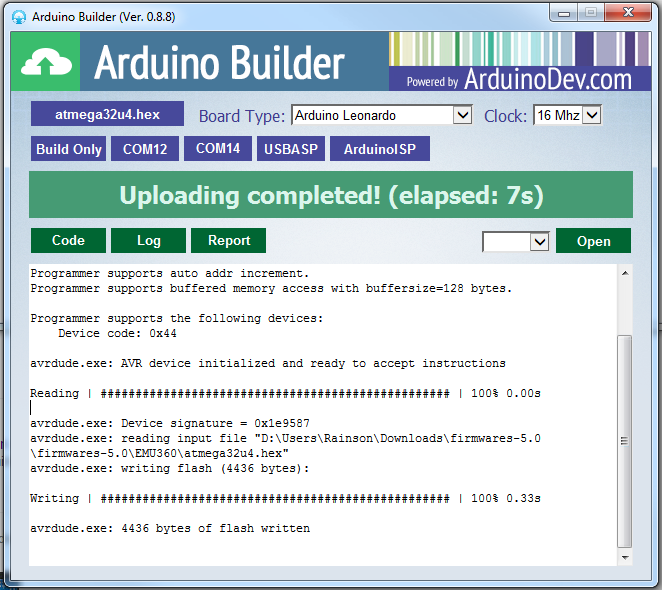Viewport: 662px width, 590px height.
Task: Click the Writing progress bar line
Action: click(285, 498)
